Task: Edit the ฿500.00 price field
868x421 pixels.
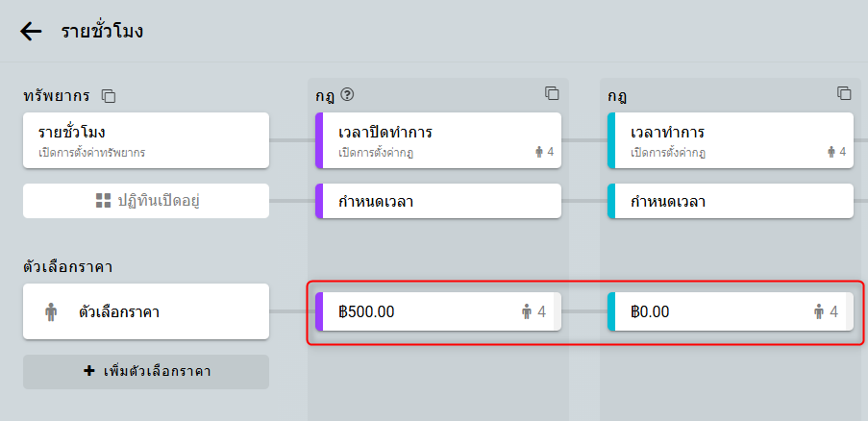Action: click(413, 311)
